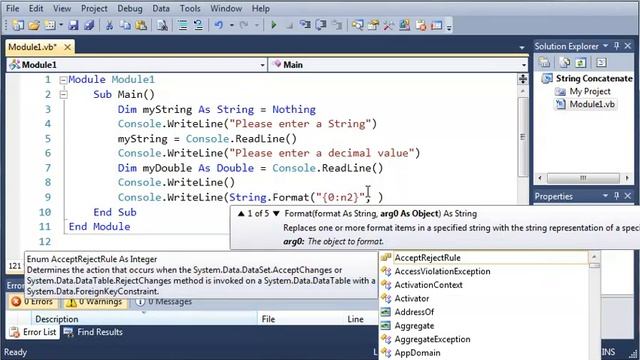The width and height of the screenshot is (640, 360).
Task: Click the Comment out lines icon
Action: (x=182, y=25)
